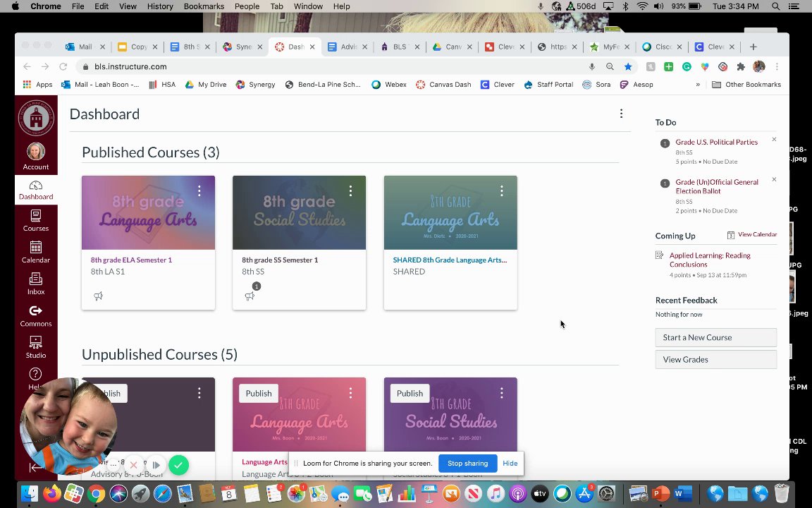Close the Dashboard browser tab
This screenshot has height=508, width=812.
312,47
